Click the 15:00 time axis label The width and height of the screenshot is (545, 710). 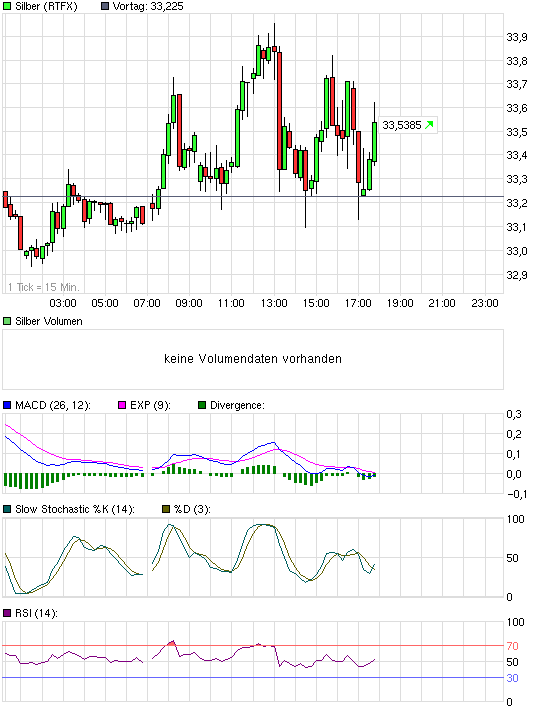coord(316,303)
